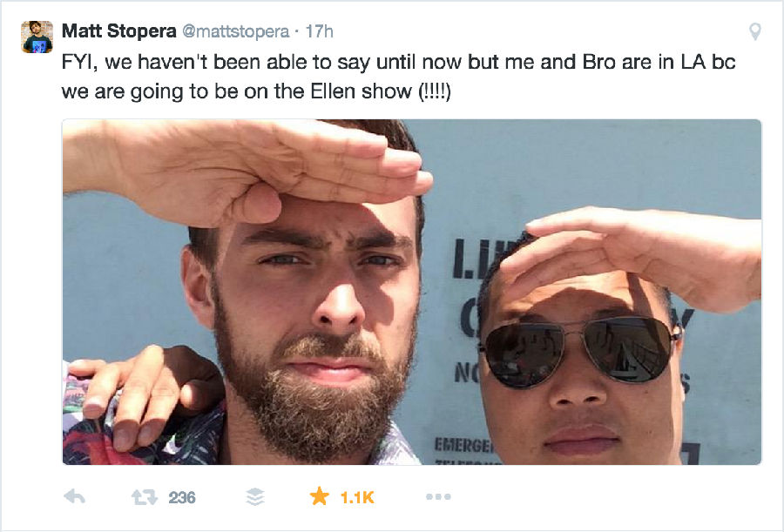This screenshot has height=532, width=784.
Task: Click the reply arrow icon
Action: coord(75,497)
